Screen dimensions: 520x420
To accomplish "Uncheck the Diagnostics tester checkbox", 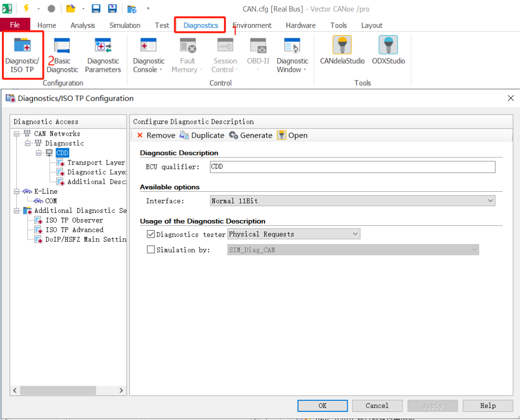I will pos(151,235).
